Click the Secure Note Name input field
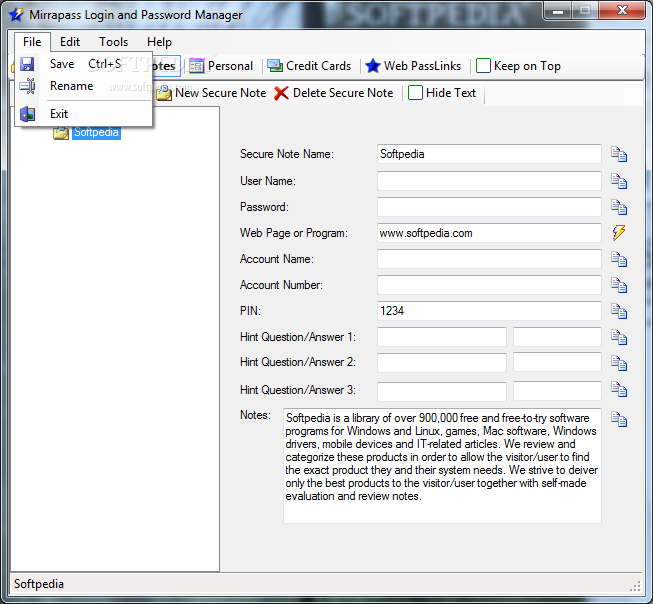Viewport: 653px width, 604px height. click(489, 154)
